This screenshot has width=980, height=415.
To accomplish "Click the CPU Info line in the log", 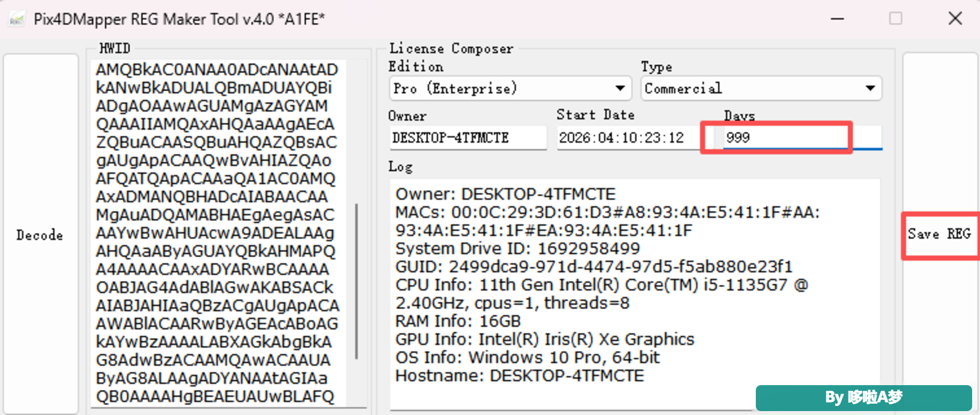I will coord(602,294).
